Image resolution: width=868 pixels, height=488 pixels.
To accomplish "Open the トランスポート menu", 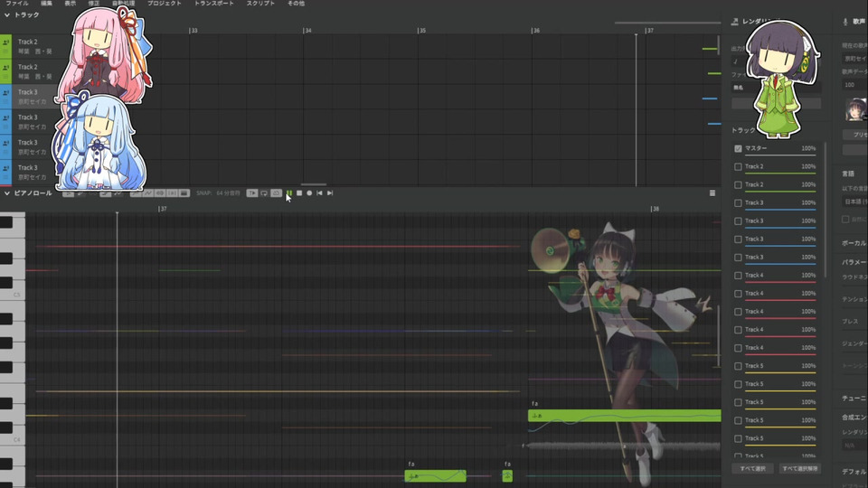I will (213, 4).
